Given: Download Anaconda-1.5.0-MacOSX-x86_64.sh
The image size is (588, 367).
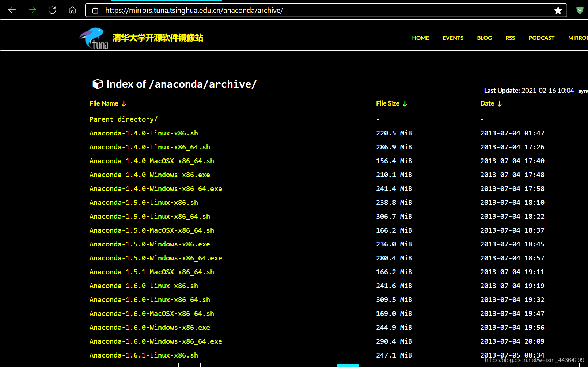Looking at the screenshot, I should 152,230.
